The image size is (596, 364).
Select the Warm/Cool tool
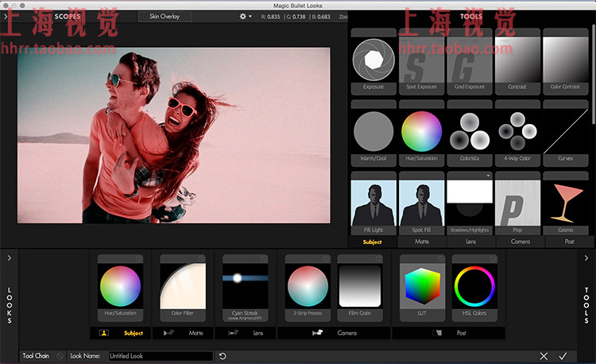tap(373, 132)
